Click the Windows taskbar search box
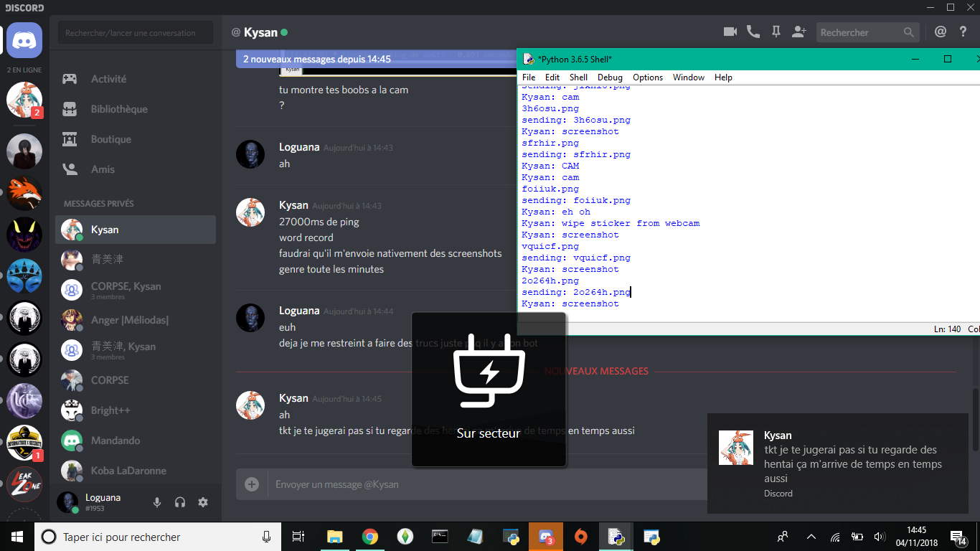The width and height of the screenshot is (980, 551). tap(157, 537)
